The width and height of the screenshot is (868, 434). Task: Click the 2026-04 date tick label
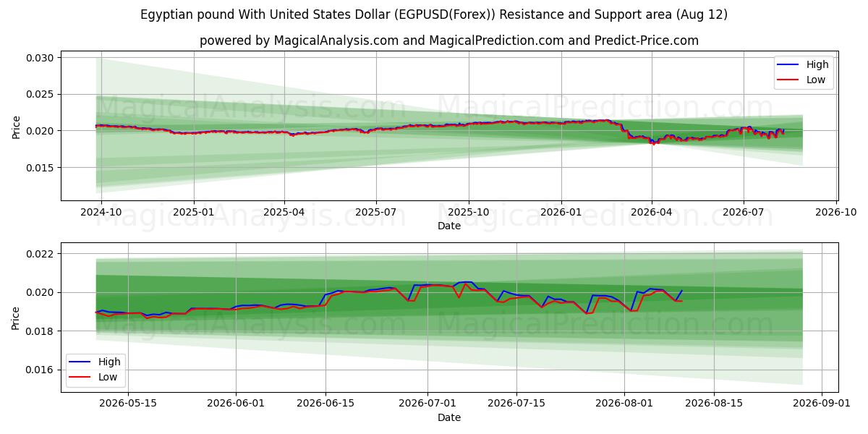coord(652,213)
